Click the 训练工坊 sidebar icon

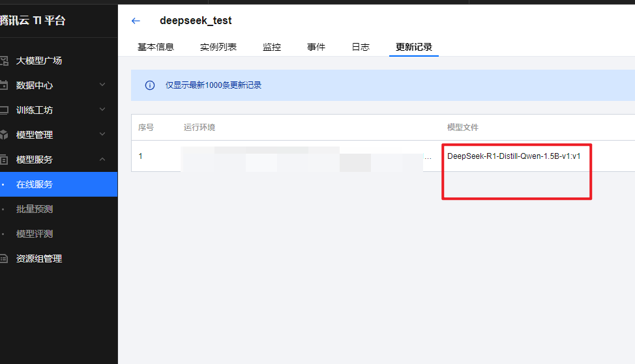[x=4, y=110]
